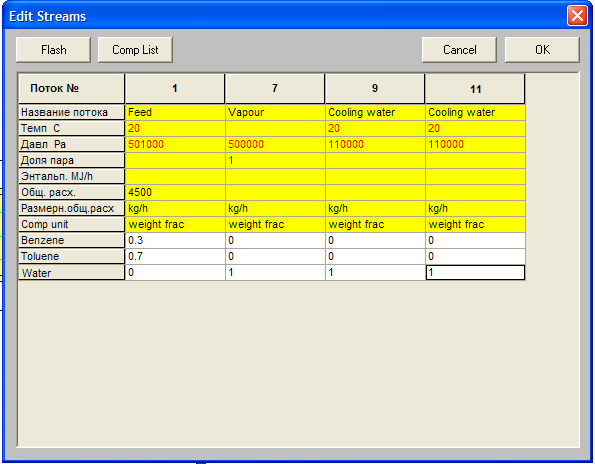Edit Toluene fraction of stream 9

[x=375, y=256]
